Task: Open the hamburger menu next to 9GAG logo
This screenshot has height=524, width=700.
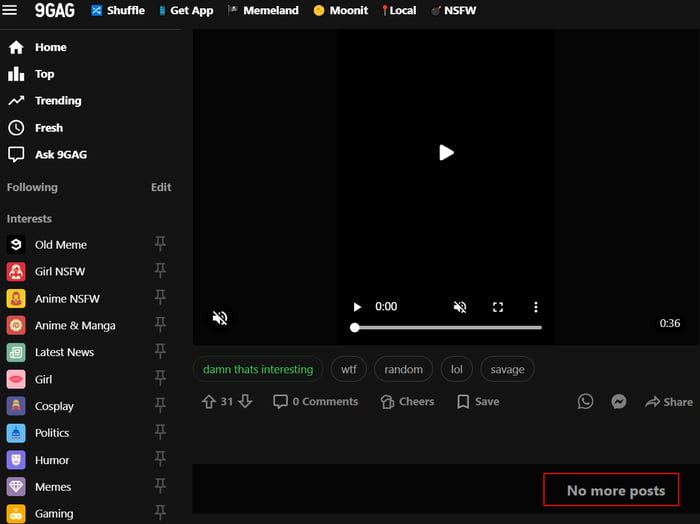Action: point(9,10)
